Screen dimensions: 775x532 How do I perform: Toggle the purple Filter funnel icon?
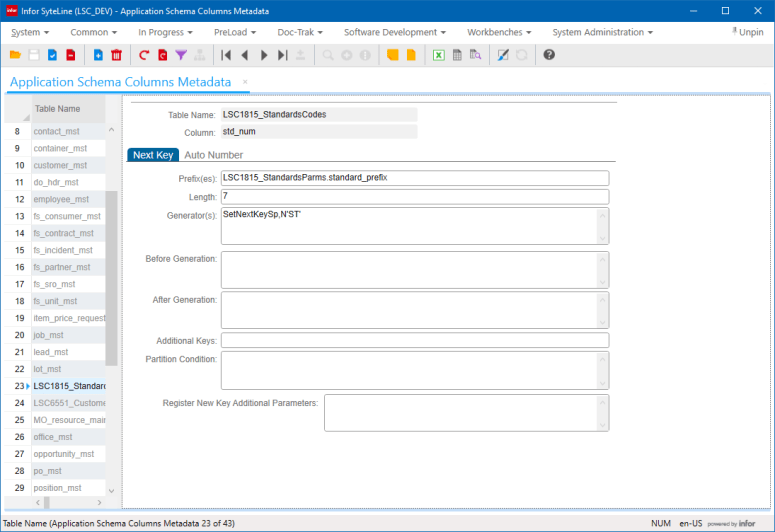click(x=181, y=55)
